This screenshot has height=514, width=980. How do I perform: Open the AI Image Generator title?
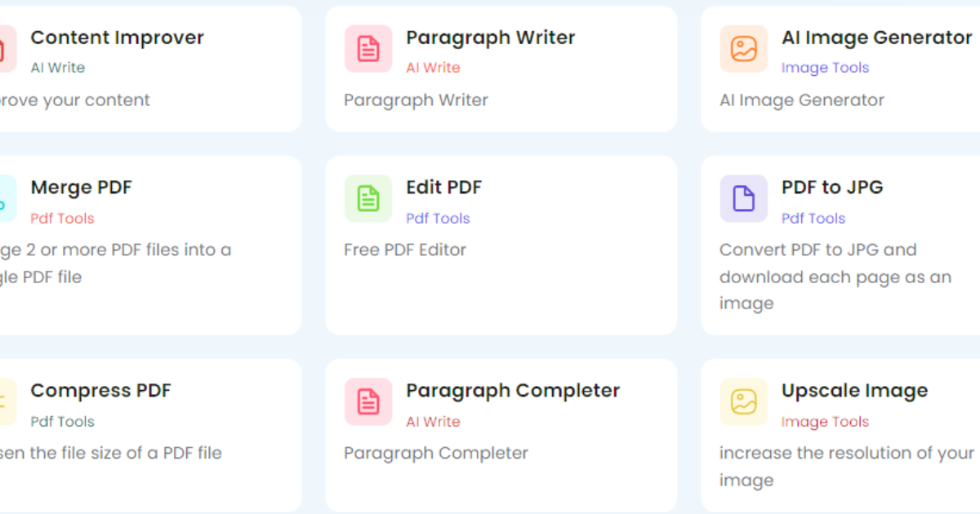point(876,38)
